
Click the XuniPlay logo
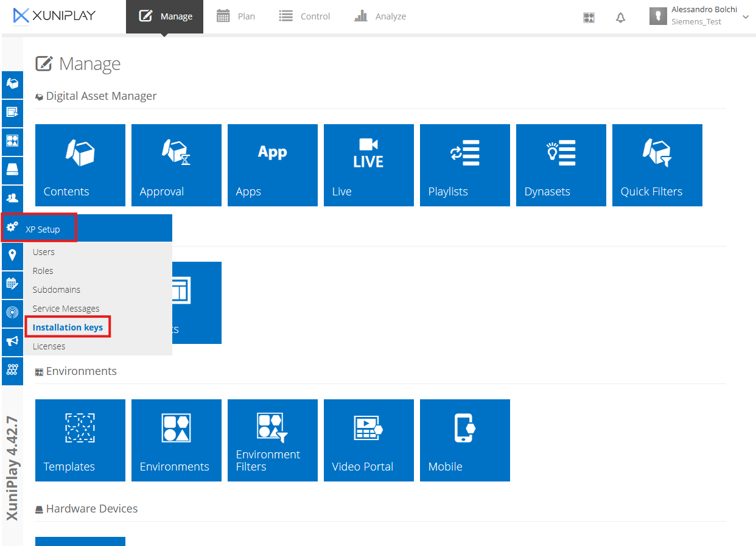pos(55,16)
